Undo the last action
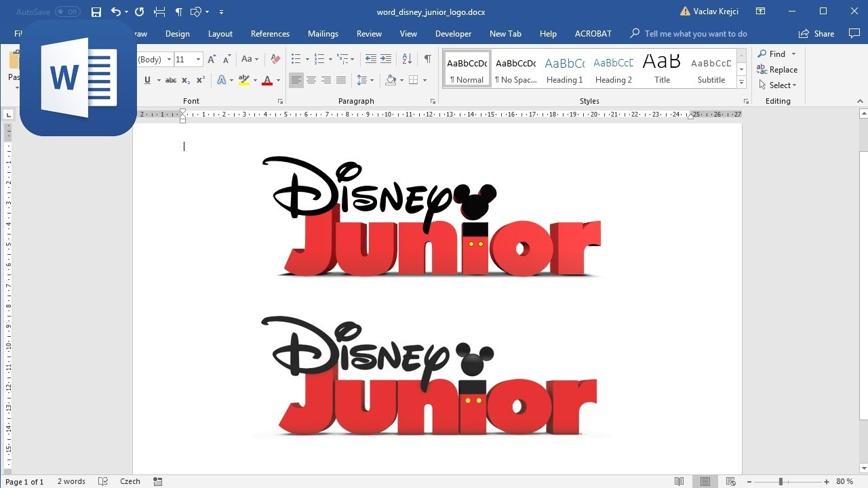868x488 pixels. point(115,12)
